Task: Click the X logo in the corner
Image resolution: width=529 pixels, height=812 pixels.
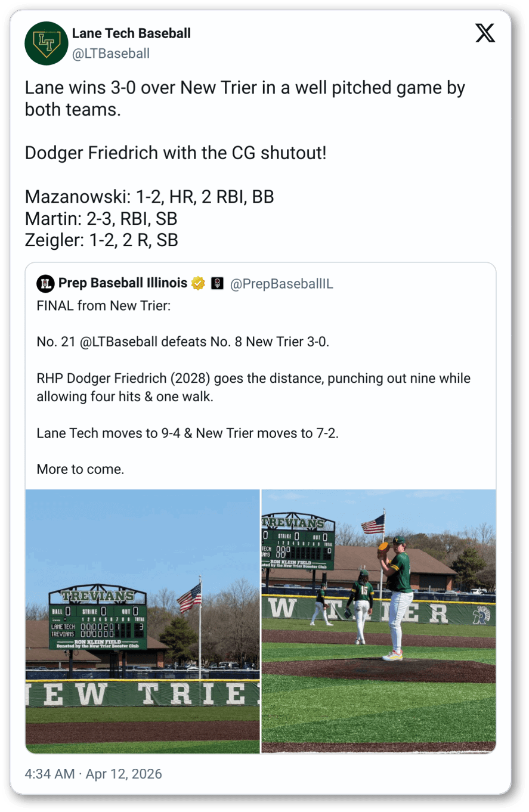Action: coord(485,34)
